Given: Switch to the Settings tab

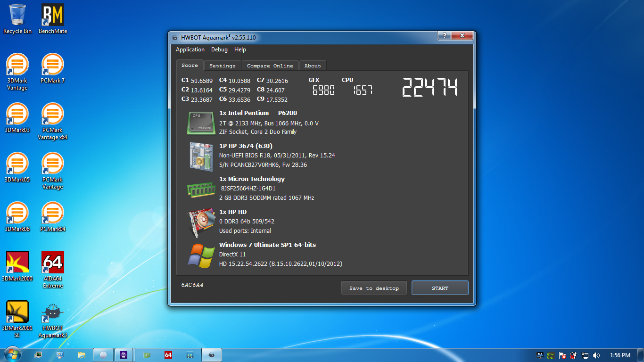Looking at the screenshot, I should tap(223, 66).
